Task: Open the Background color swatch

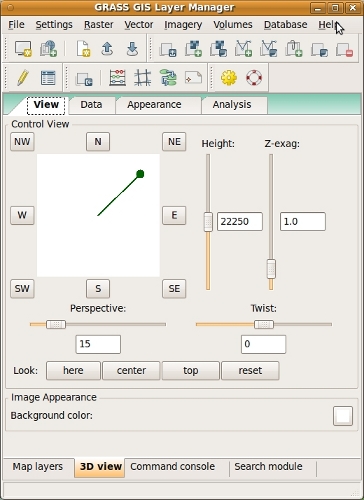Action: (343, 416)
